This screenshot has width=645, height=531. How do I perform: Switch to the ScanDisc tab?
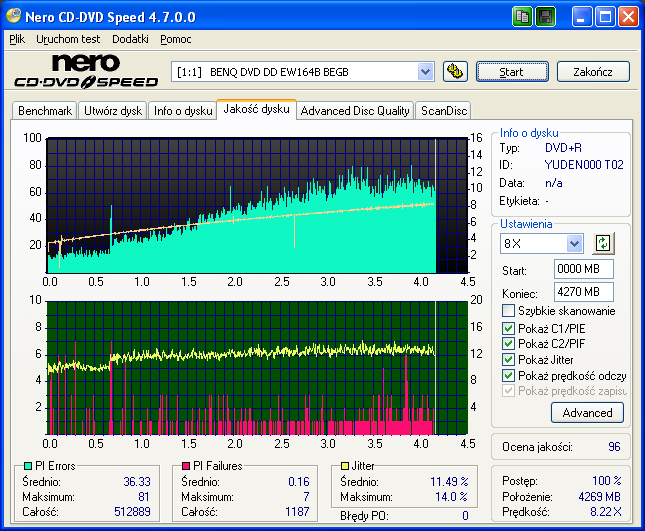(443, 111)
